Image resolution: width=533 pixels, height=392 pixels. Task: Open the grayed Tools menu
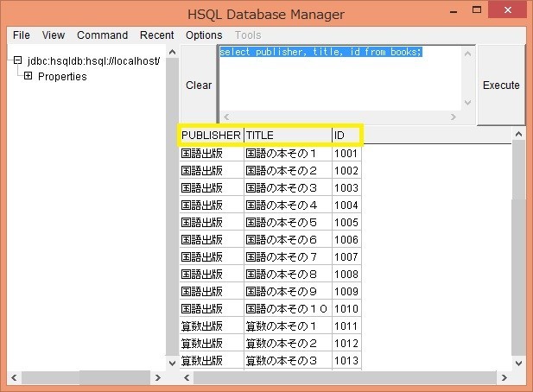click(x=248, y=35)
